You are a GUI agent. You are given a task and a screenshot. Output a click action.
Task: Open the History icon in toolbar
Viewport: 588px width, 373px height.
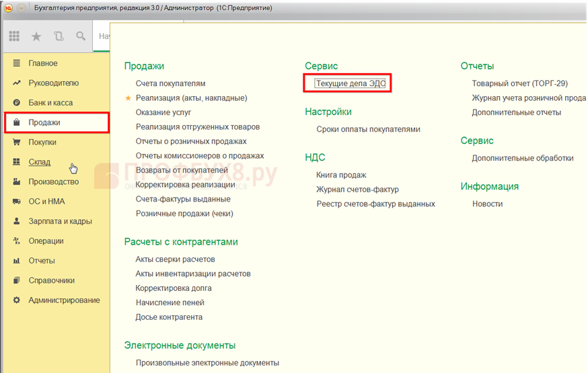click(x=59, y=36)
